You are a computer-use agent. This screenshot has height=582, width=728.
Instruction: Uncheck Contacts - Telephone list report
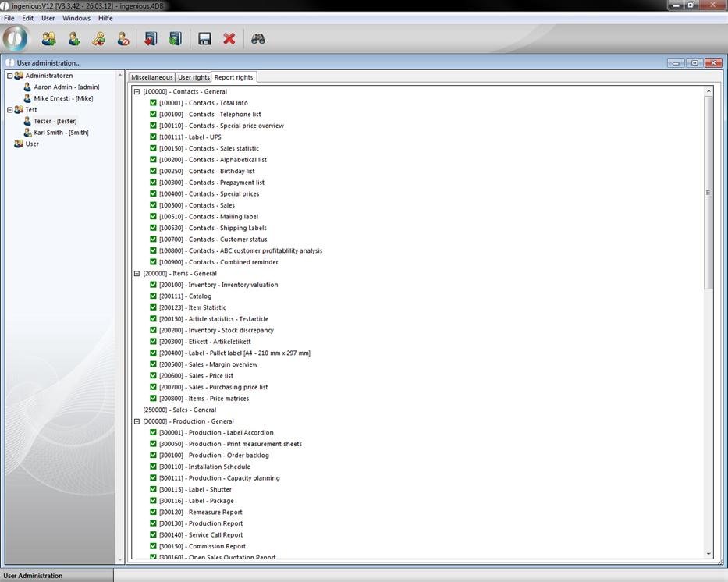tap(154, 114)
